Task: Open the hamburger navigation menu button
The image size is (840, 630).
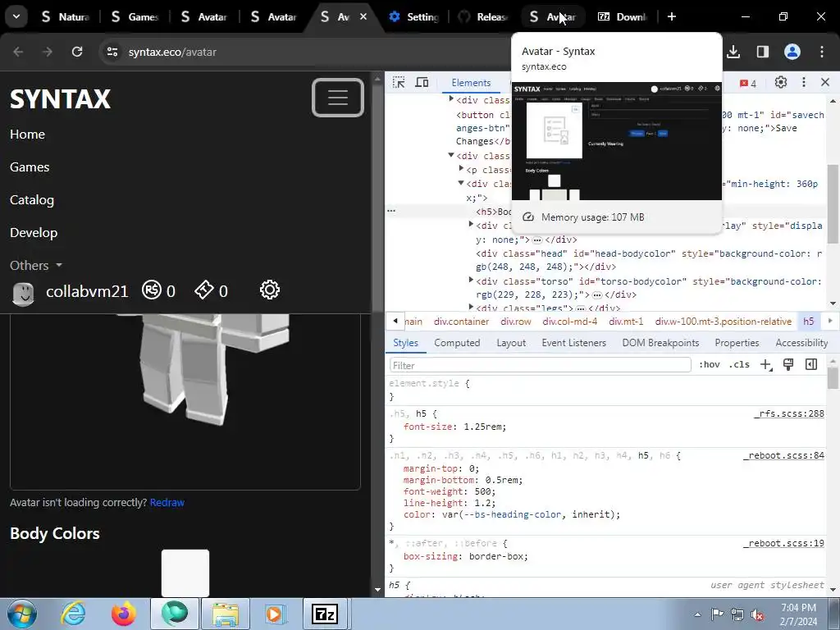Action: pos(337,98)
